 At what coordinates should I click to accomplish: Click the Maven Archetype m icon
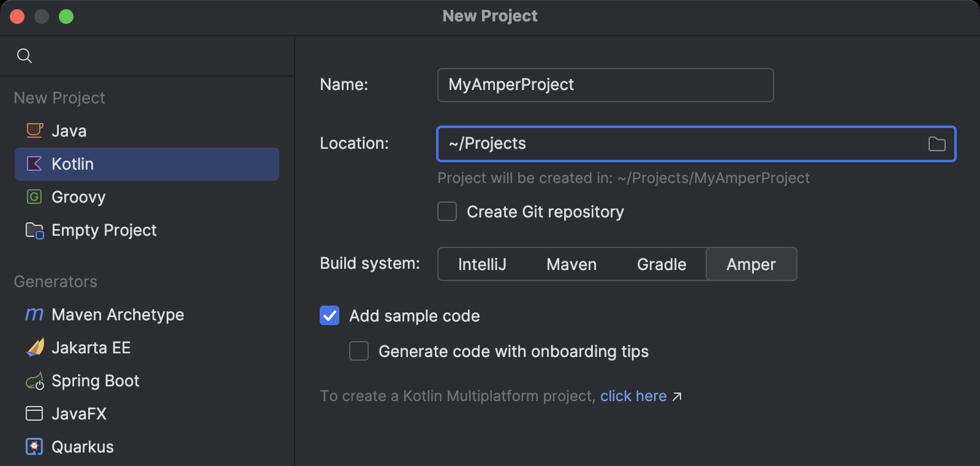34,314
